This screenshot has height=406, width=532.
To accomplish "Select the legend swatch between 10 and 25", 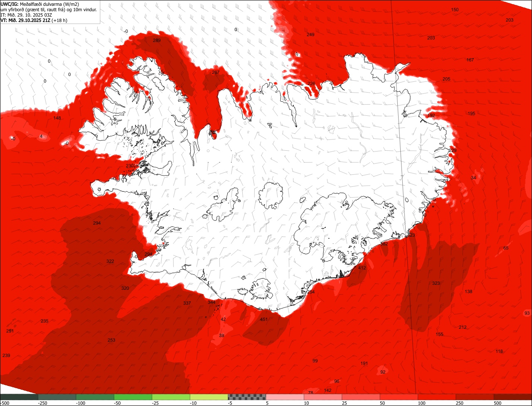I will (x=323, y=397).
